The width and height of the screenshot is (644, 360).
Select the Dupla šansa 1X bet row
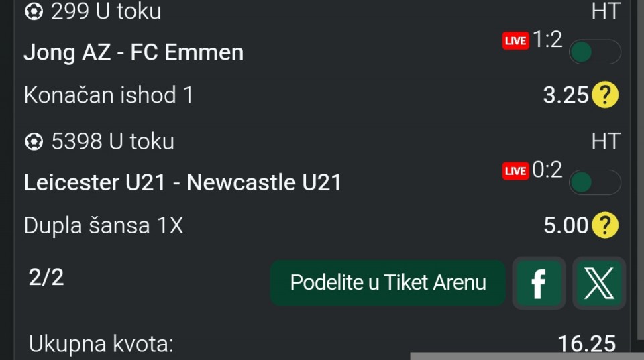pos(103,225)
